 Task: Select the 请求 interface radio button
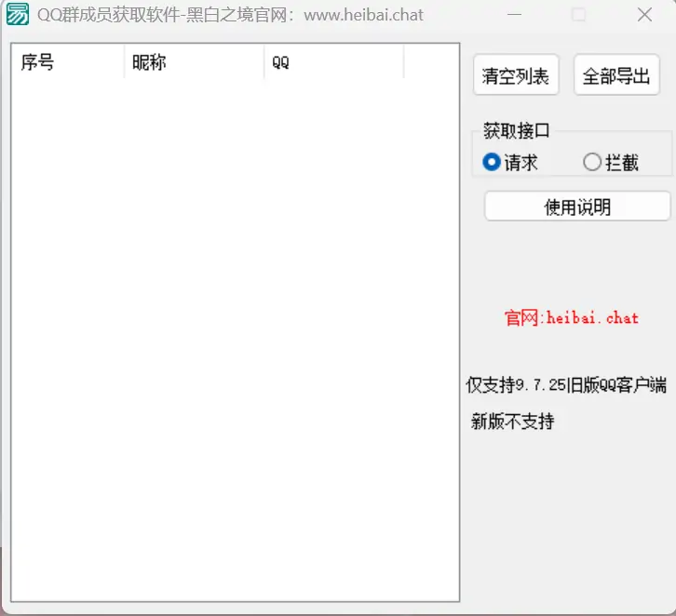tap(492, 162)
